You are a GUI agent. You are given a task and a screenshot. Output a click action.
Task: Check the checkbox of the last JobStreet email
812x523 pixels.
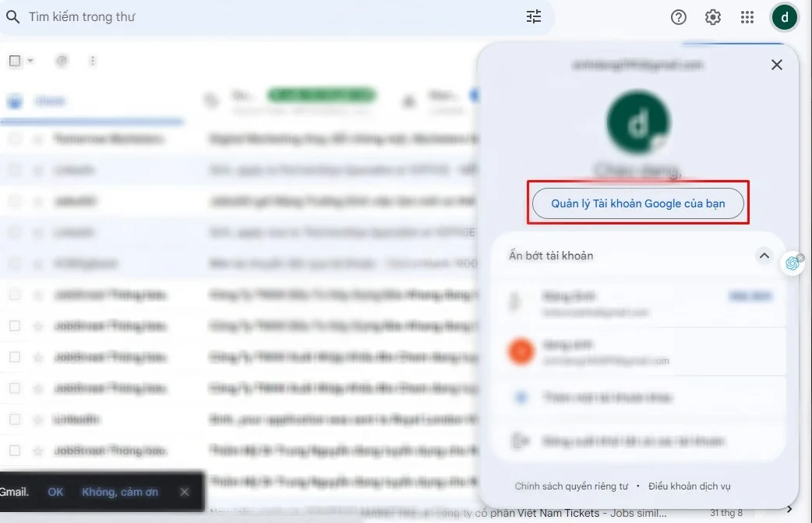click(x=15, y=451)
